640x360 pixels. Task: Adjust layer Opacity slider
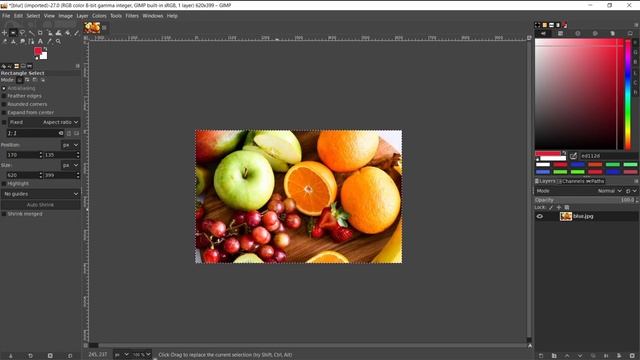585,200
